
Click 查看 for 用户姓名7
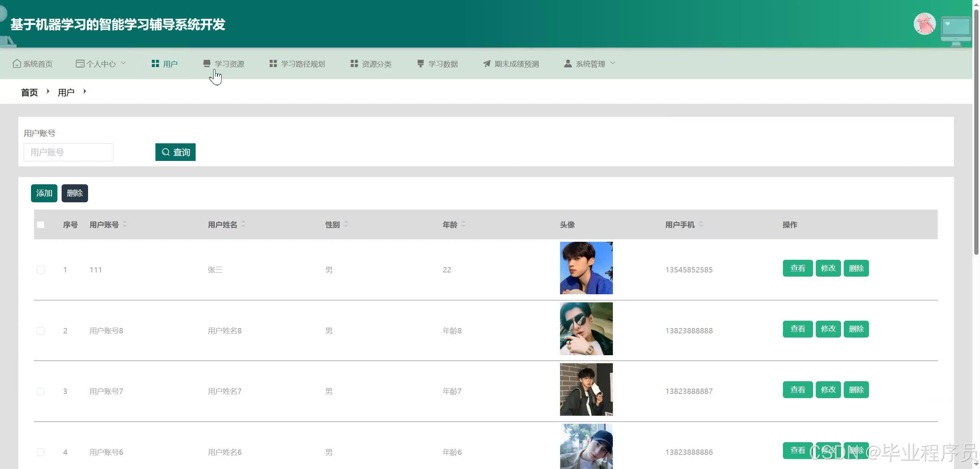(798, 390)
